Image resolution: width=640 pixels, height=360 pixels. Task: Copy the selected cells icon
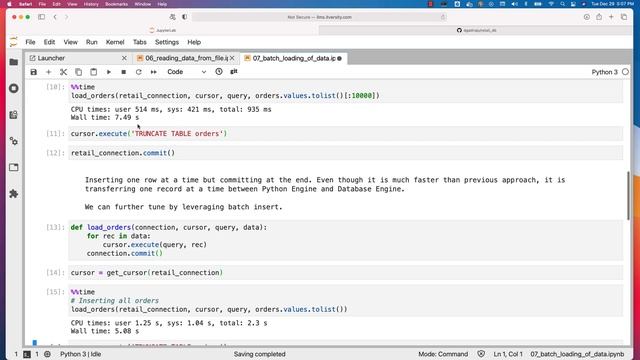pyautogui.click(x=78, y=72)
